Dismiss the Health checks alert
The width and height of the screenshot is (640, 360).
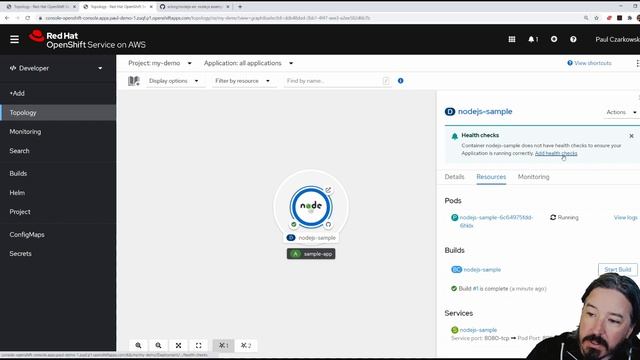tap(631, 136)
